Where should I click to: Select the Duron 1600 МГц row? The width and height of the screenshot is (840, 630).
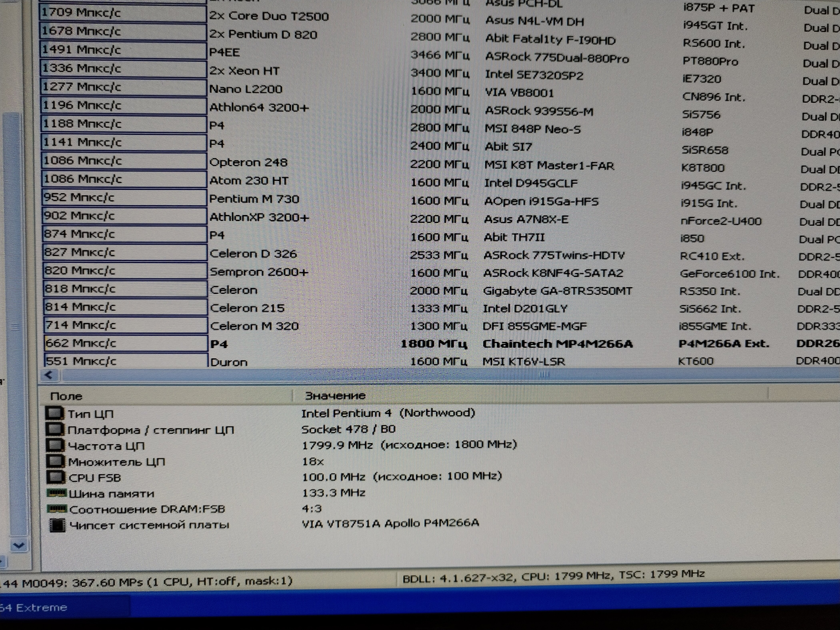point(229,362)
